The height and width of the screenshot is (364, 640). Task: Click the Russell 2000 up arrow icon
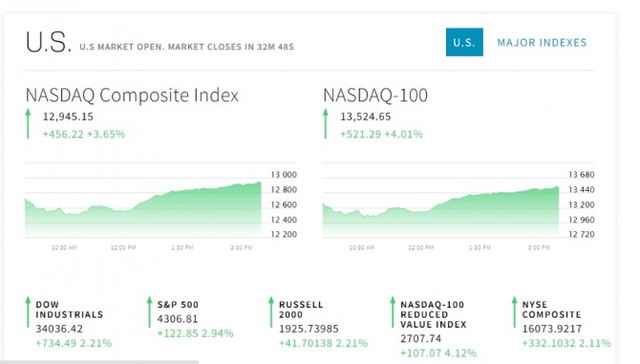(271, 311)
